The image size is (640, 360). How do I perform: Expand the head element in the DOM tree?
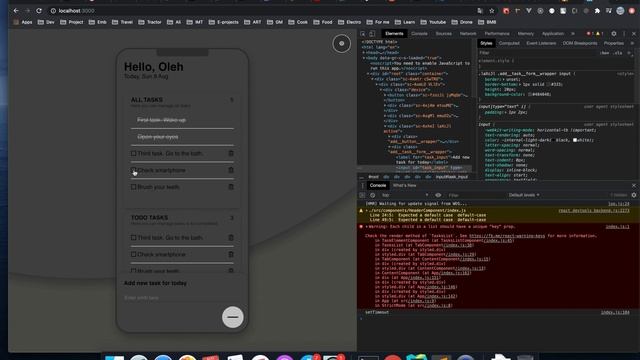[363, 53]
